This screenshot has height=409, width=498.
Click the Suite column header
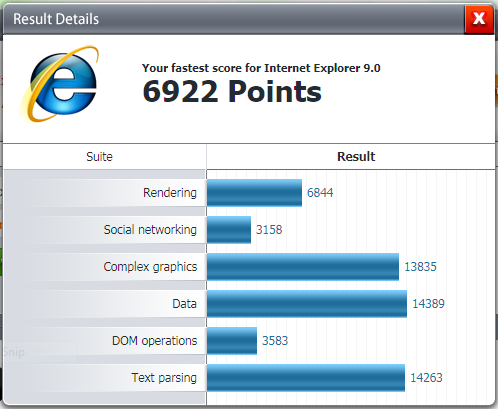(x=99, y=157)
